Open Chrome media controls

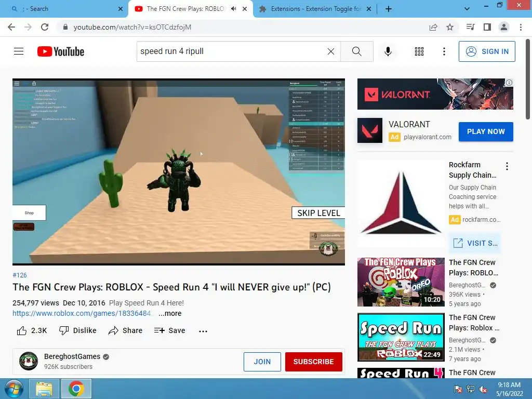point(470,27)
